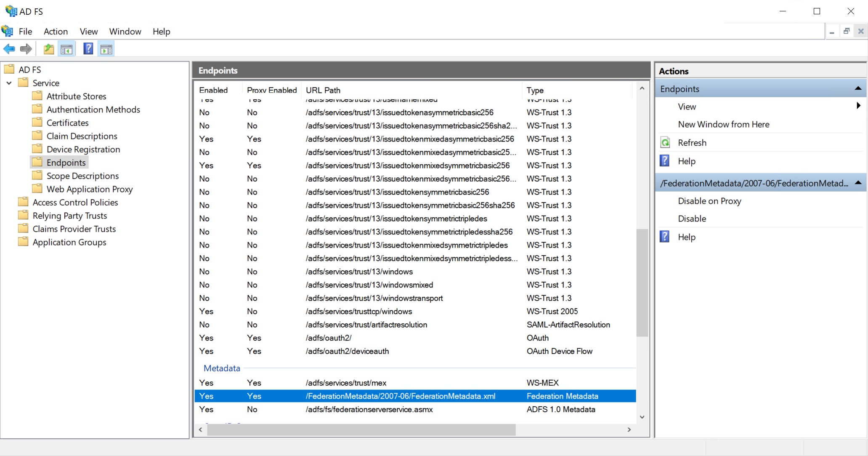
Task: Click the folder icon beside Web Application Proxy
Action: point(37,189)
